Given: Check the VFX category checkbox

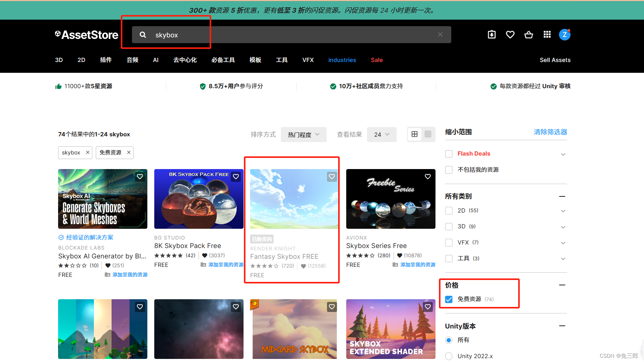Looking at the screenshot, I should (x=449, y=243).
